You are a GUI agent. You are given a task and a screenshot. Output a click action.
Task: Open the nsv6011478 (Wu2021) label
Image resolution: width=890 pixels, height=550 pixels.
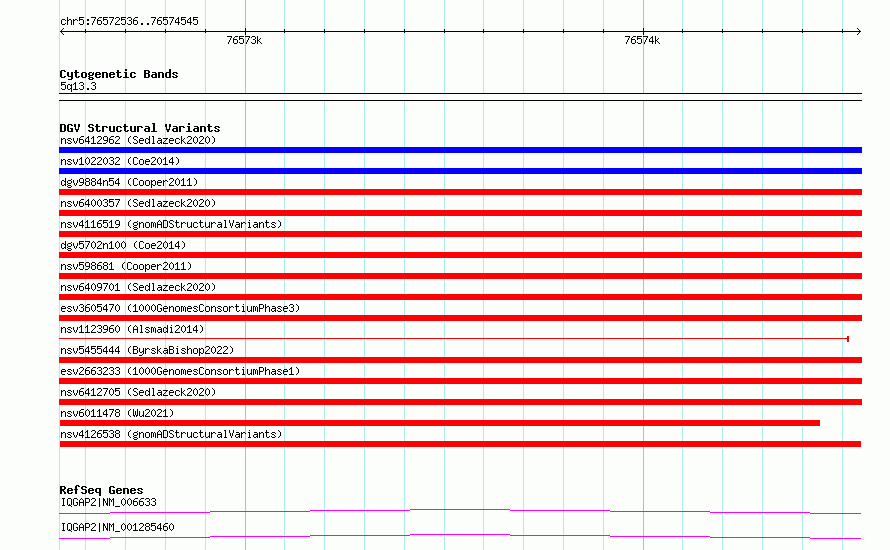click(117, 413)
